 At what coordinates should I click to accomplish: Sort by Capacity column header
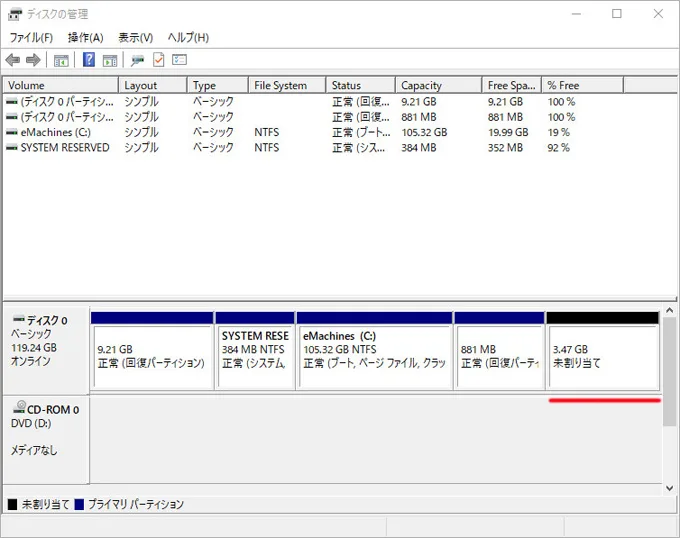point(421,86)
